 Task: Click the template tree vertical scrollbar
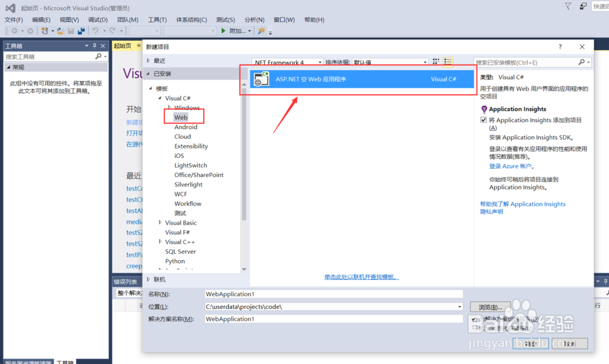[x=244, y=155]
